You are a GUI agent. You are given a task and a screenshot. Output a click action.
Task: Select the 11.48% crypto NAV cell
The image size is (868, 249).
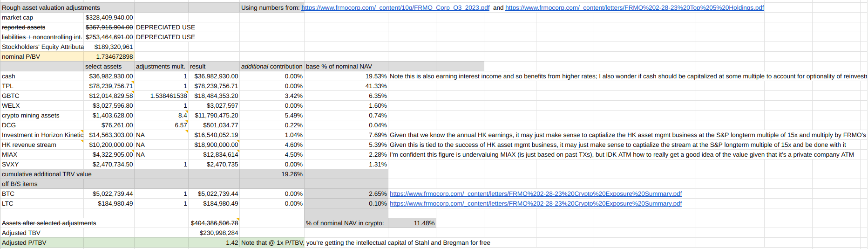point(412,223)
